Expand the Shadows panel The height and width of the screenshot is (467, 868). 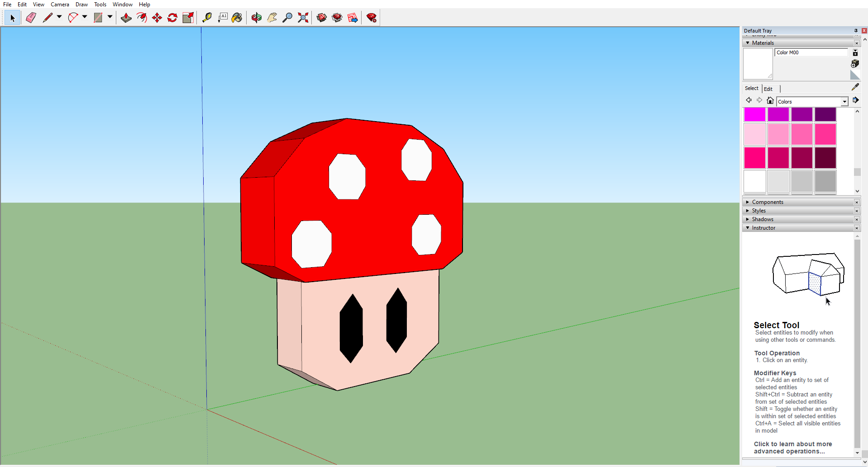[748, 219]
